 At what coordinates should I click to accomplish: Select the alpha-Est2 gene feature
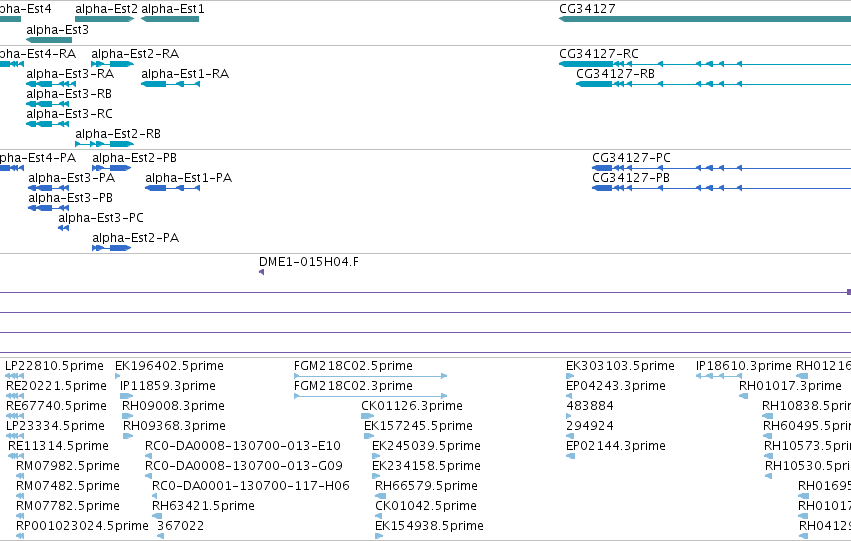105,19
